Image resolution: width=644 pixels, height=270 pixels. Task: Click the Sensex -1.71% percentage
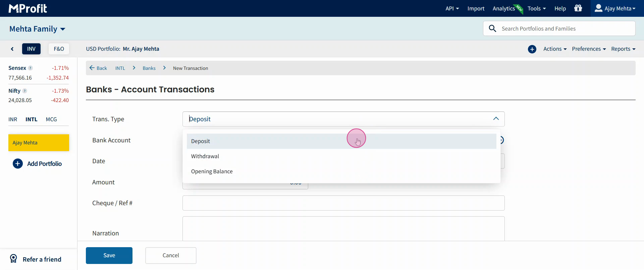click(x=60, y=68)
